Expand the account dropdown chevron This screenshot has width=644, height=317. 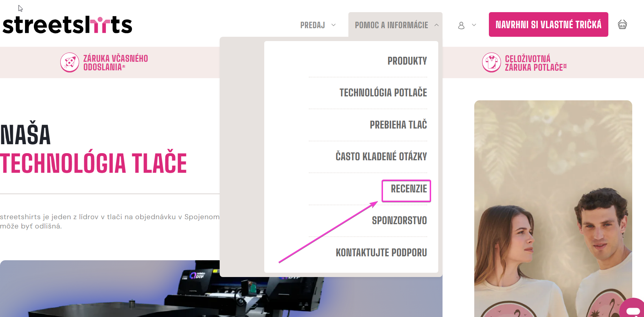click(474, 25)
